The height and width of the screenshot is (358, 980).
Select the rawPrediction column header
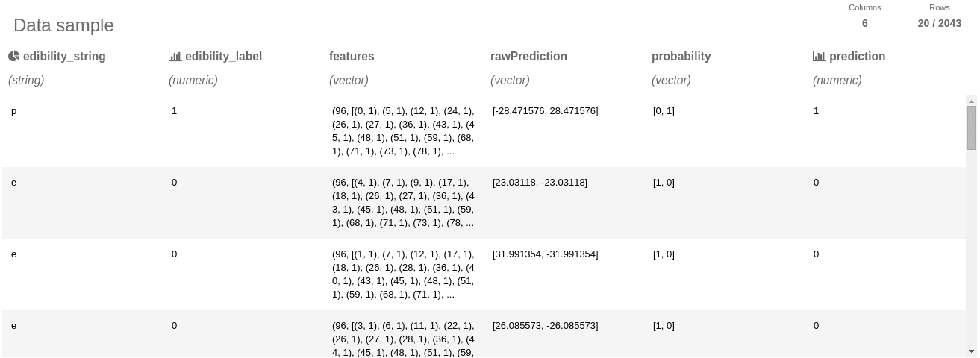(528, 57)
